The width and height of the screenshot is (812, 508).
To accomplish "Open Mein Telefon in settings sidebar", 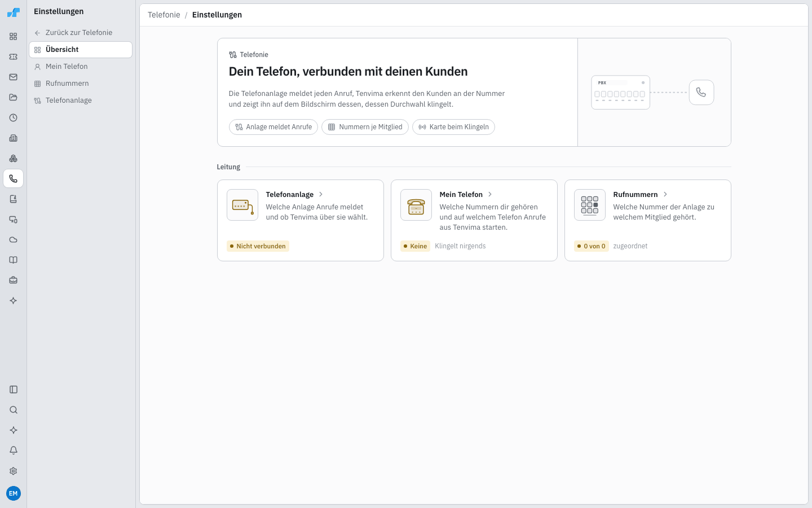I will 81,67.
